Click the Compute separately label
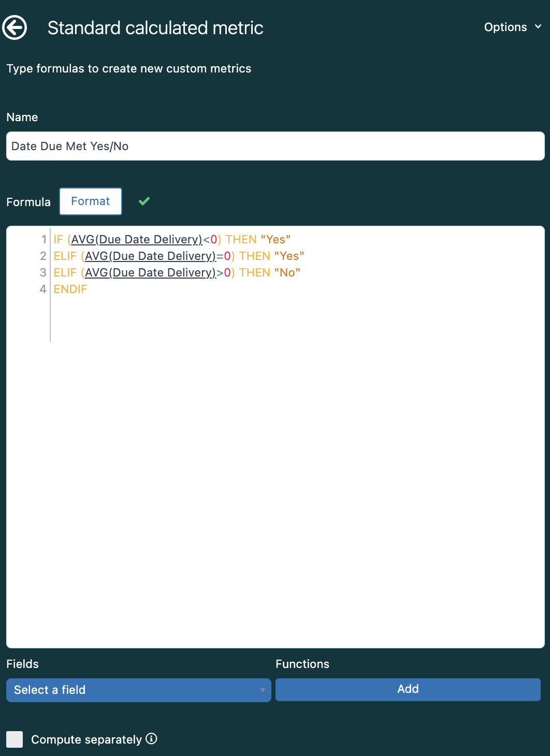 pyautogui.click(x=86, y=739)
